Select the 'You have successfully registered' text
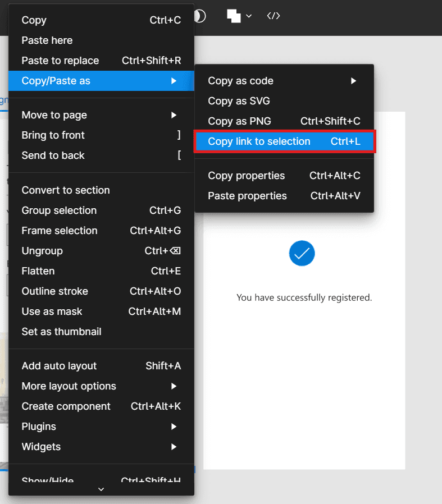 pos(304,297)
